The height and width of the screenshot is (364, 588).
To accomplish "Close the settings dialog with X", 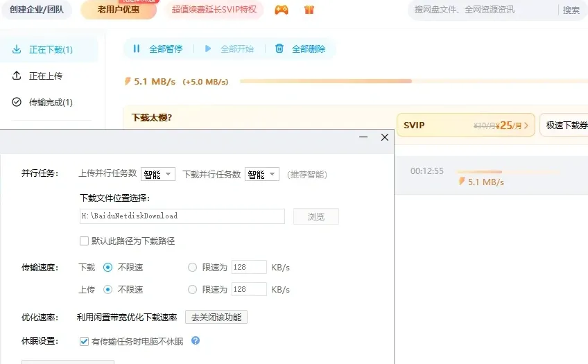I will tap(385, 137).
